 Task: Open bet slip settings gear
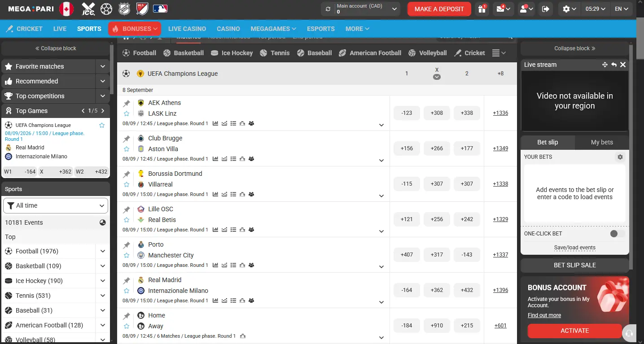point(620,157)
